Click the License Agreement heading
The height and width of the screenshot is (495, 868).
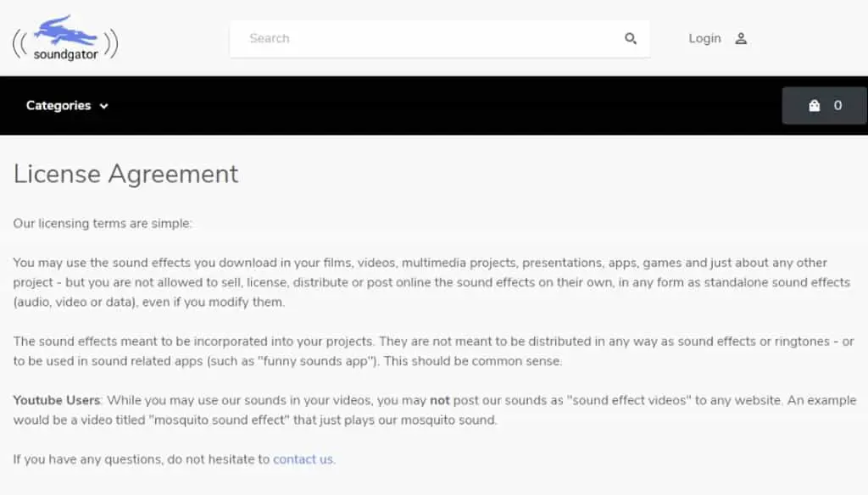tap(125, 174)
